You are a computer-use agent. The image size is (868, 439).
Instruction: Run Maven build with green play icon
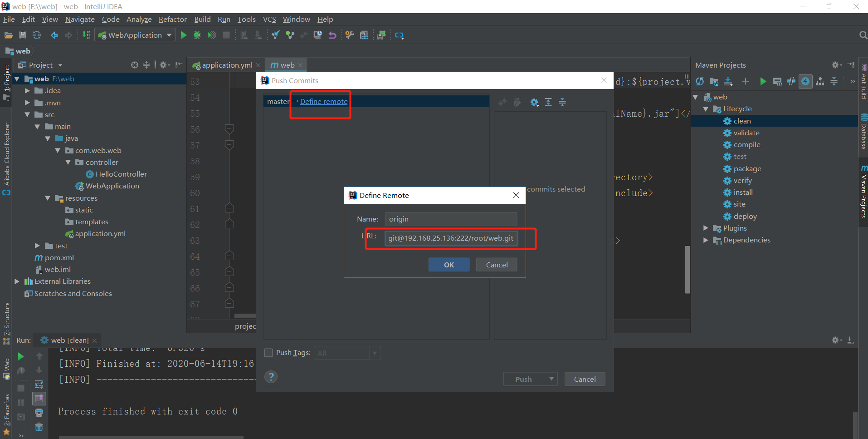(x=763, y=81)
